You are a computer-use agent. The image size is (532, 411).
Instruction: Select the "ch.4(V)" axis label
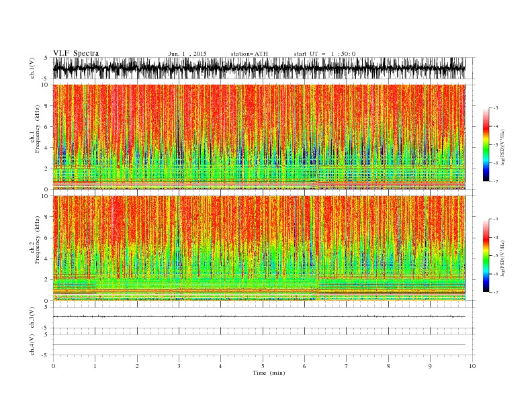32,345
